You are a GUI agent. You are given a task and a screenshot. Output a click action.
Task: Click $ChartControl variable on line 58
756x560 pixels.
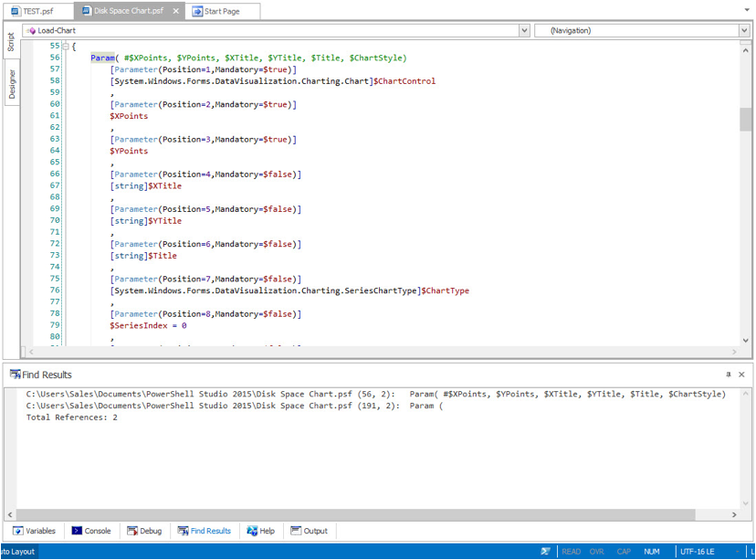[404, 81]
